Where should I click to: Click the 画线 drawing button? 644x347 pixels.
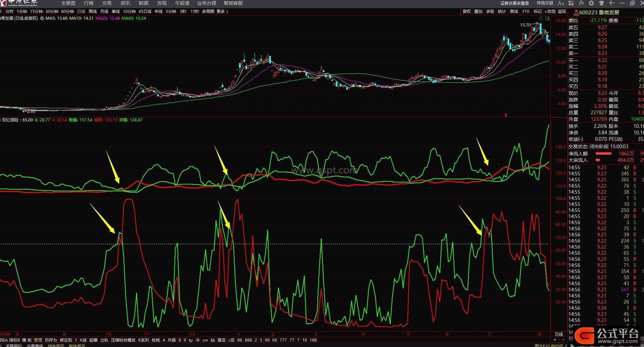(514, 12)
